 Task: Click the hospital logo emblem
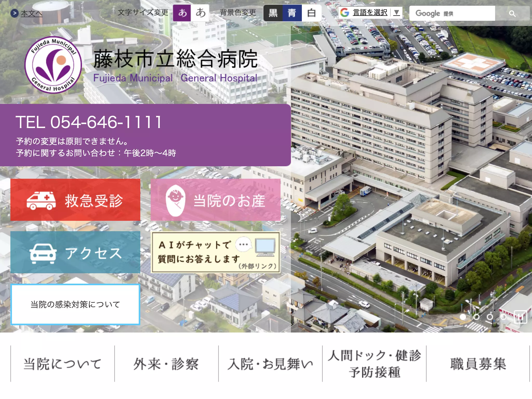click(x=53, y=65)
